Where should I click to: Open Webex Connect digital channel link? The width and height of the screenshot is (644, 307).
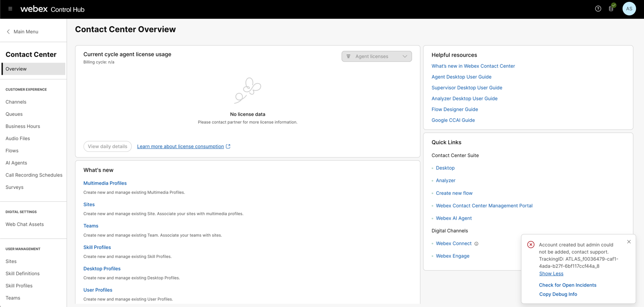pyautogui.click(x=454, y=243)
